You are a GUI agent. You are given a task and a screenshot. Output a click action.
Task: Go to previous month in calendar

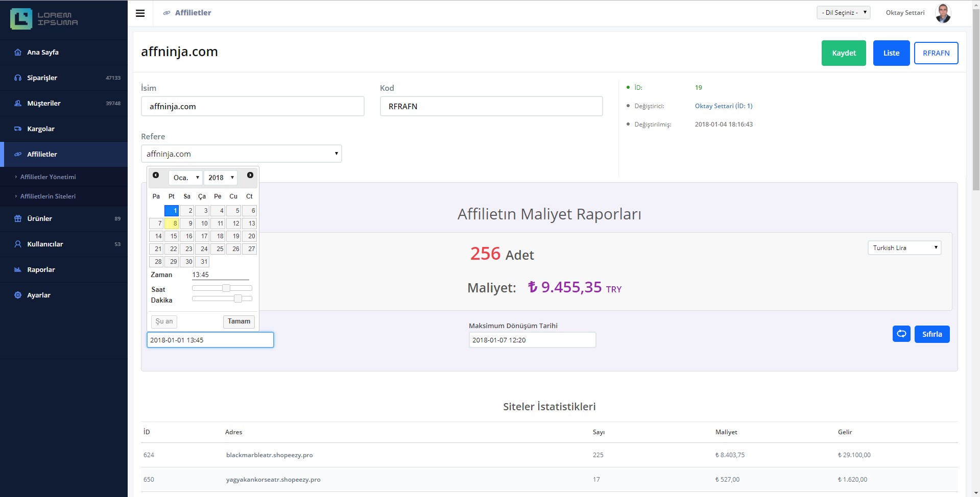156,176
